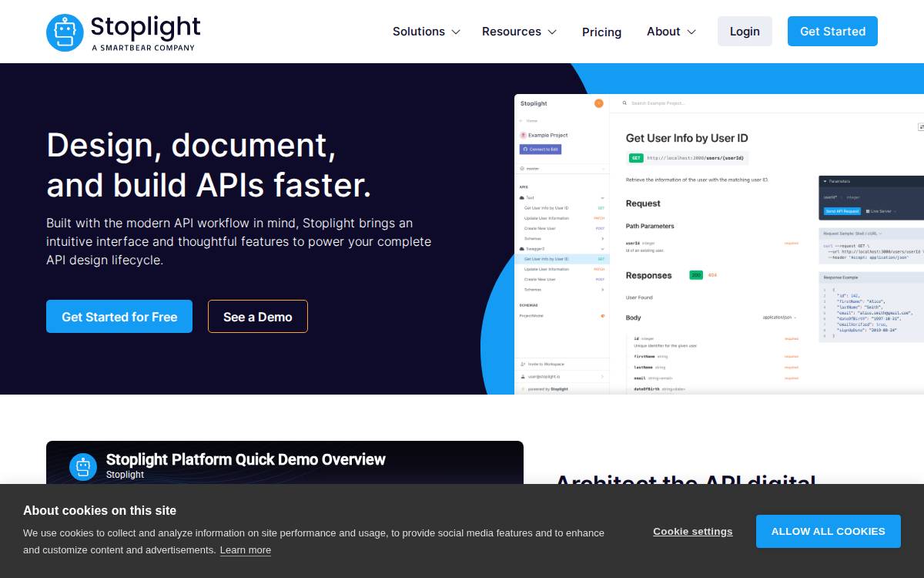The height and width of the screenshot is (578, 924).
Task: Collapse the Swagger2 API group in preview
Action: click(x=602, y=249)
